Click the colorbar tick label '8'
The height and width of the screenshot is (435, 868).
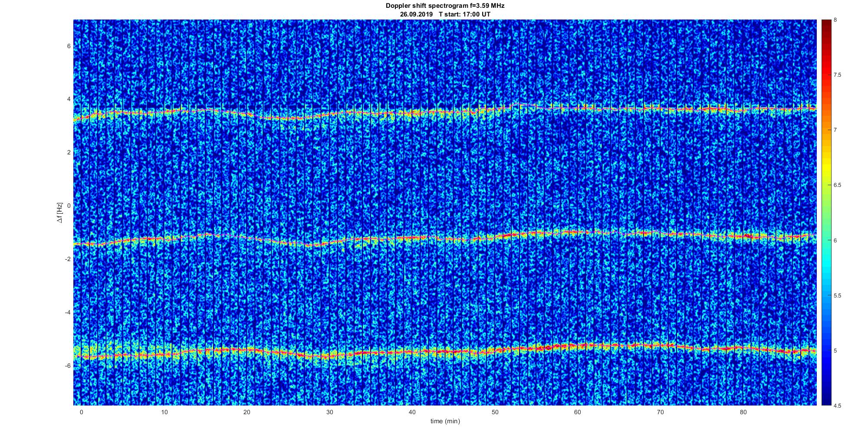[835, 20]
